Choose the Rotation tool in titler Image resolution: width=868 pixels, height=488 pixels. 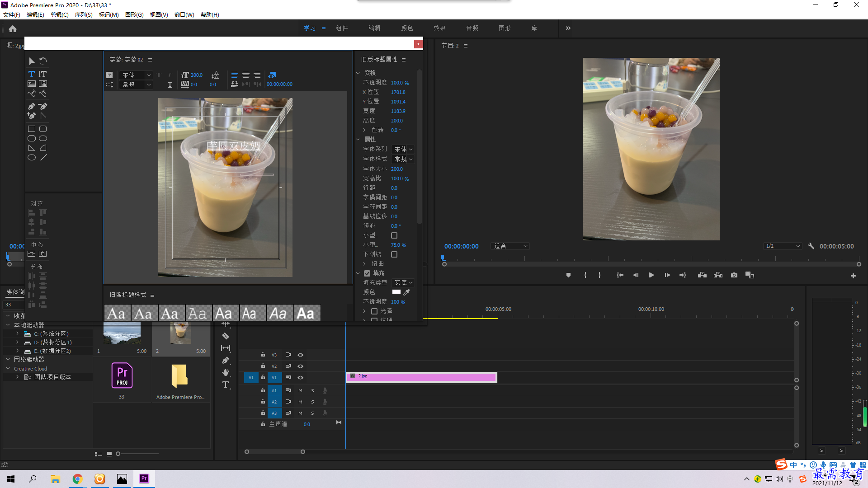click(x=43, y=61)
